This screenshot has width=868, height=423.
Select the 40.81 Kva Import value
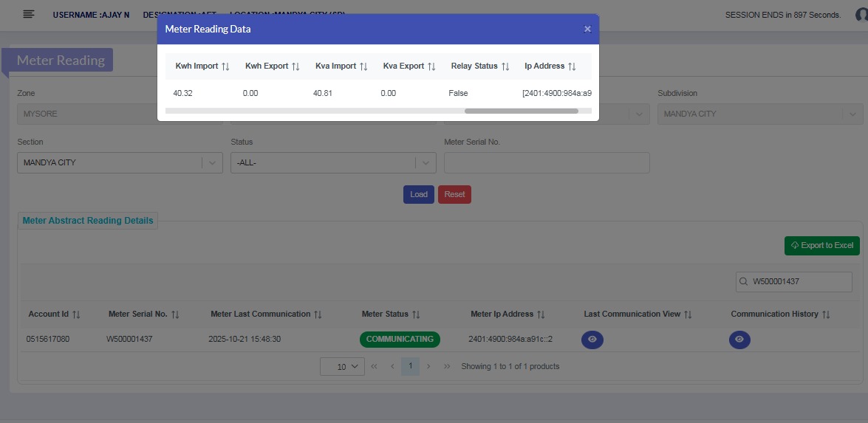[323, 94]
